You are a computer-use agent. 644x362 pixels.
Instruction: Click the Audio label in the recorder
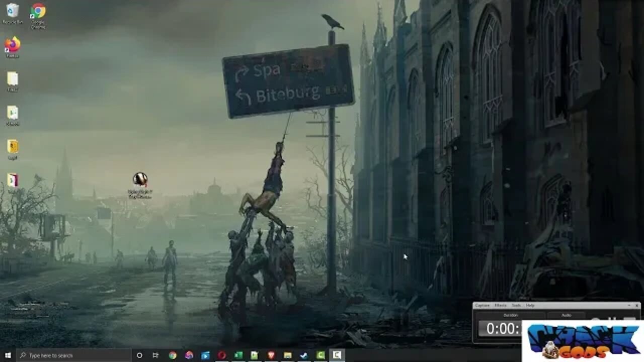pyautogui.click(x=567, y=315)
